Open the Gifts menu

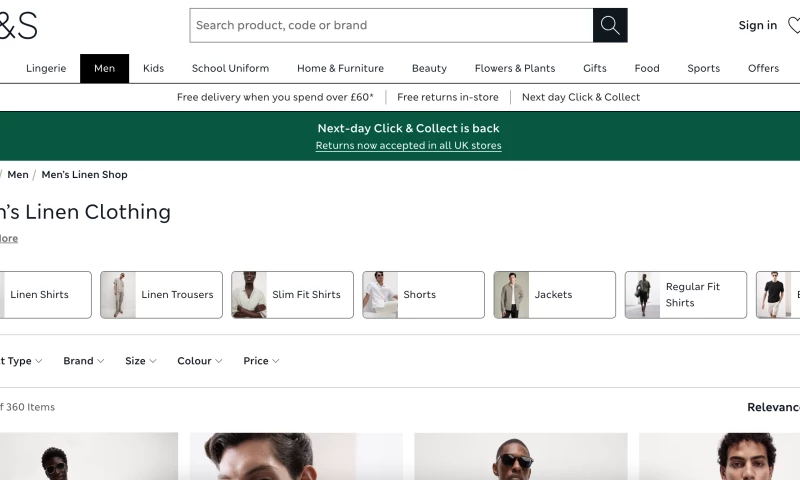[595, 68]
